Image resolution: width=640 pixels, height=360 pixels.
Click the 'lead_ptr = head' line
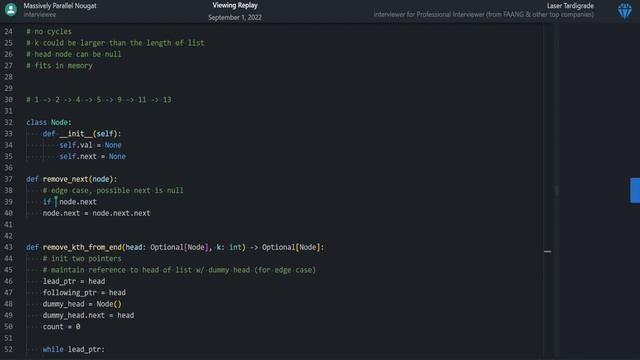pos(74,282)
